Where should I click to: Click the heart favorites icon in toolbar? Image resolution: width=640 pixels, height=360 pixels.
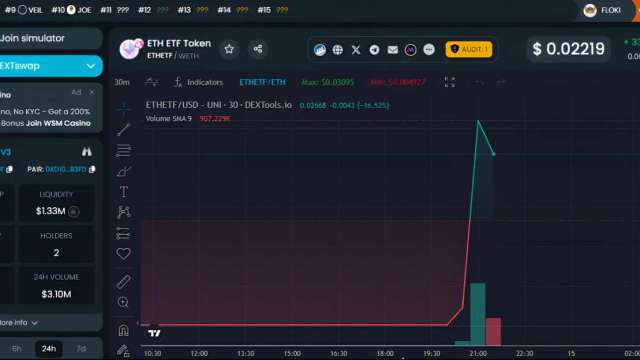click(123, 254)
